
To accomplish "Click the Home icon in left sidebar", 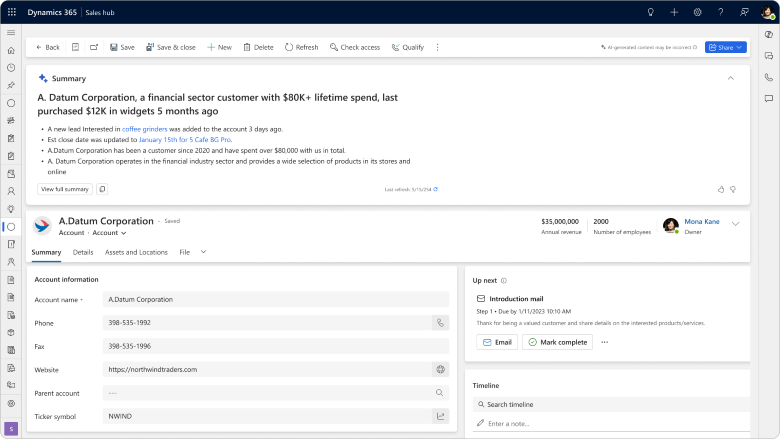I will [11, 50].
